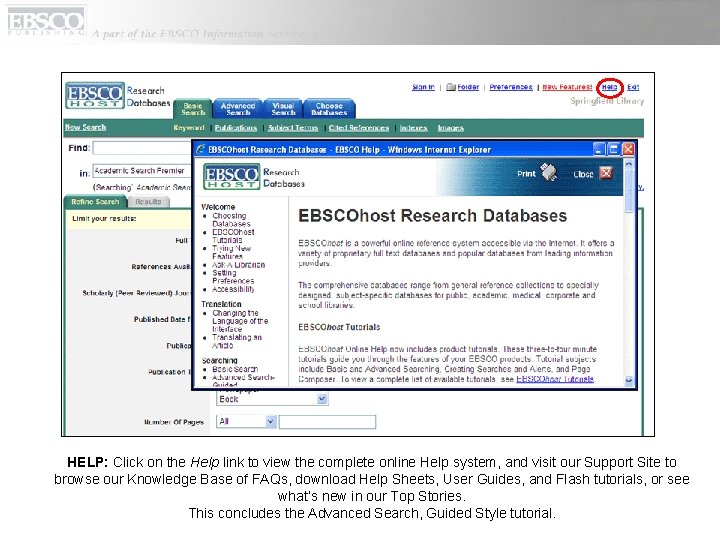The height and width of the screenshot is (540, 720).
Task: Open Advanced Search- Guided help topic
Action: coord(243,381)
